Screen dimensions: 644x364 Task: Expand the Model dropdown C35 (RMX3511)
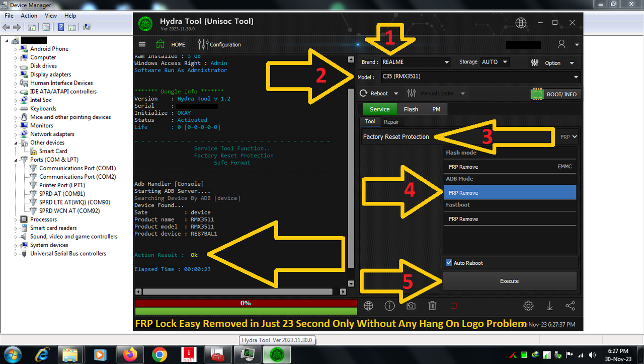(480, 77)
